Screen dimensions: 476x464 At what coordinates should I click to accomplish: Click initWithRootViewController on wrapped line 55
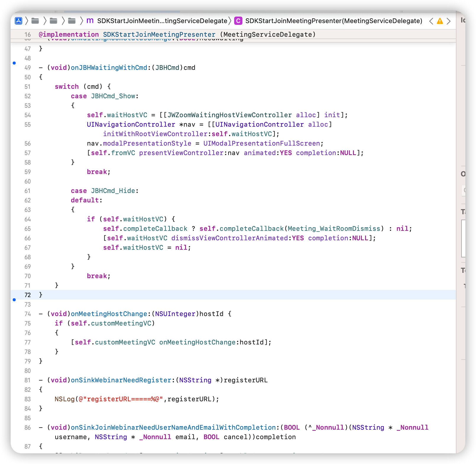point(155,134)
